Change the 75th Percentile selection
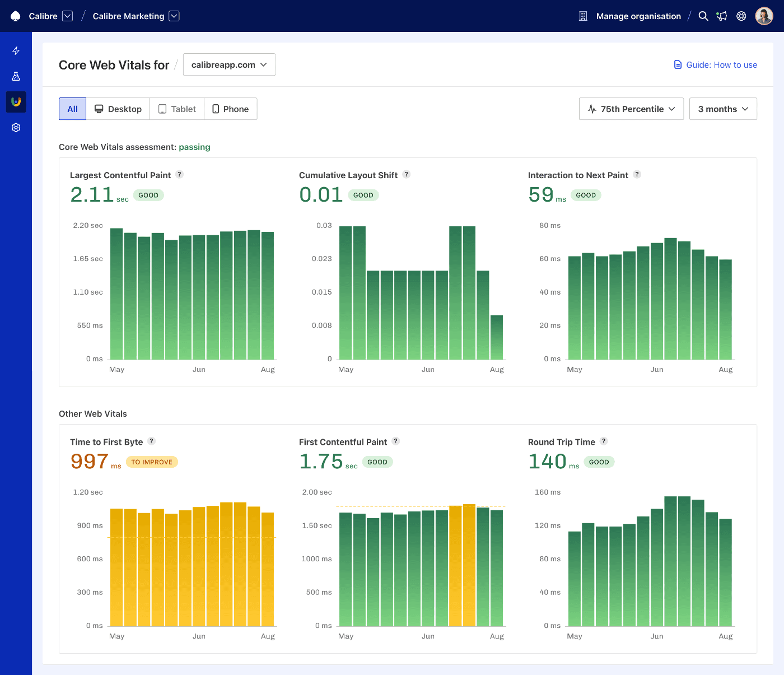Screen dimensions: 784x675 pos(631,109)
